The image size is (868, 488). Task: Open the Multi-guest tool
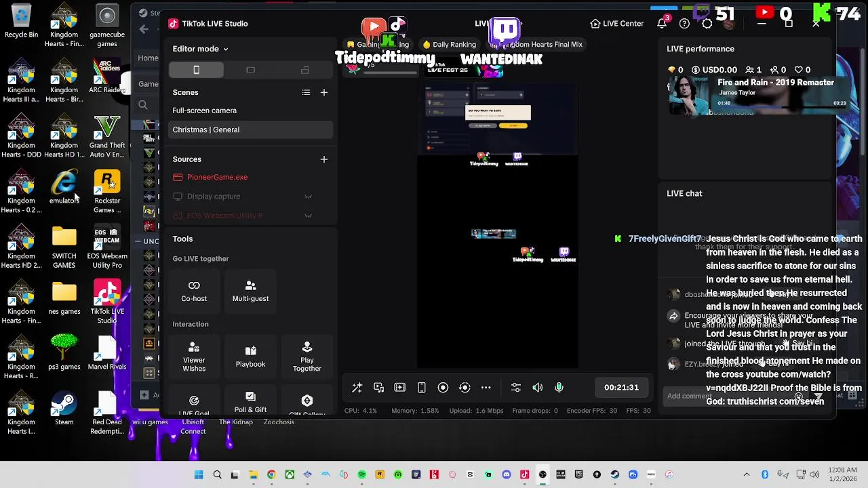pyautogui.click(x=250, y=291)
